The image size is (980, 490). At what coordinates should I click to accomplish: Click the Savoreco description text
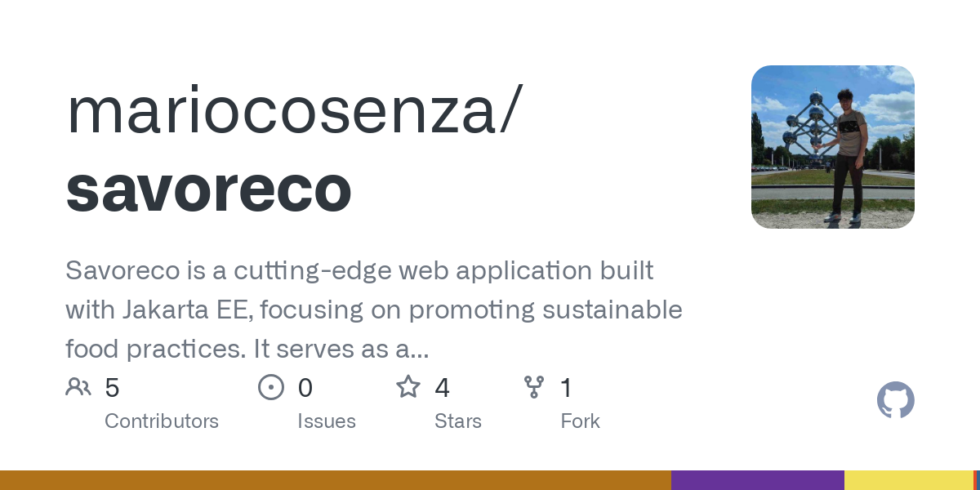click(373, 310)
